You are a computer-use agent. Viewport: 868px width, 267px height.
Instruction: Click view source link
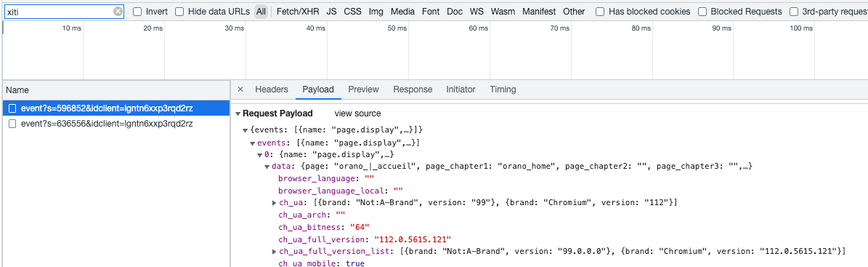tap(357, 113)
